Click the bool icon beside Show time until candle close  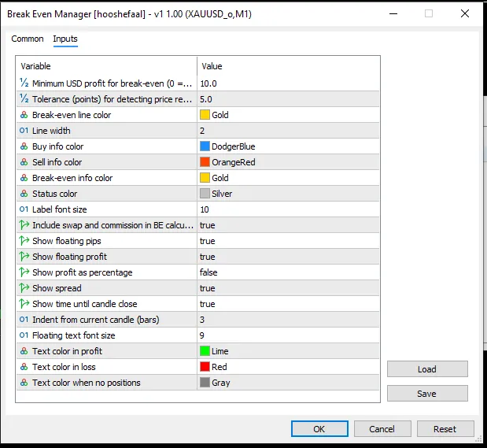pyautogui.click(x=24, y=304)
